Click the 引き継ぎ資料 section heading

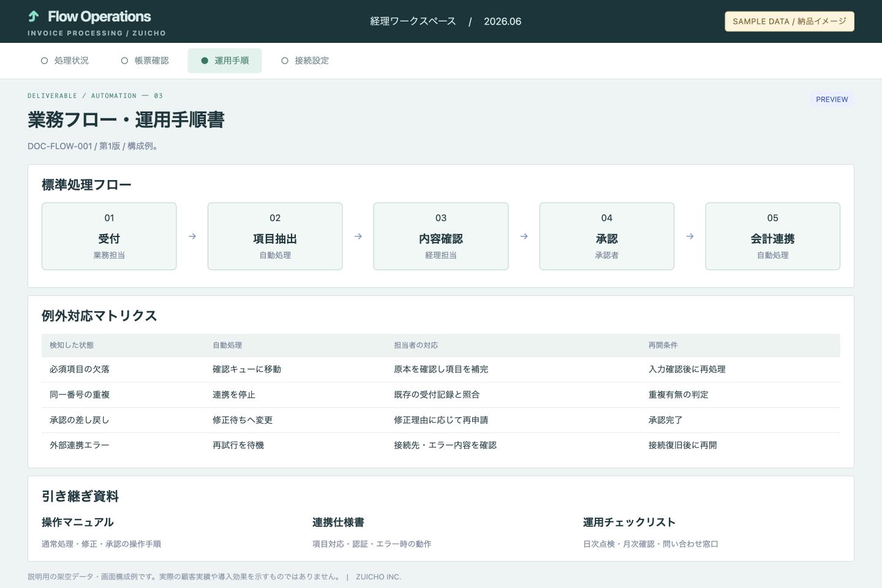tap(80, 496)
